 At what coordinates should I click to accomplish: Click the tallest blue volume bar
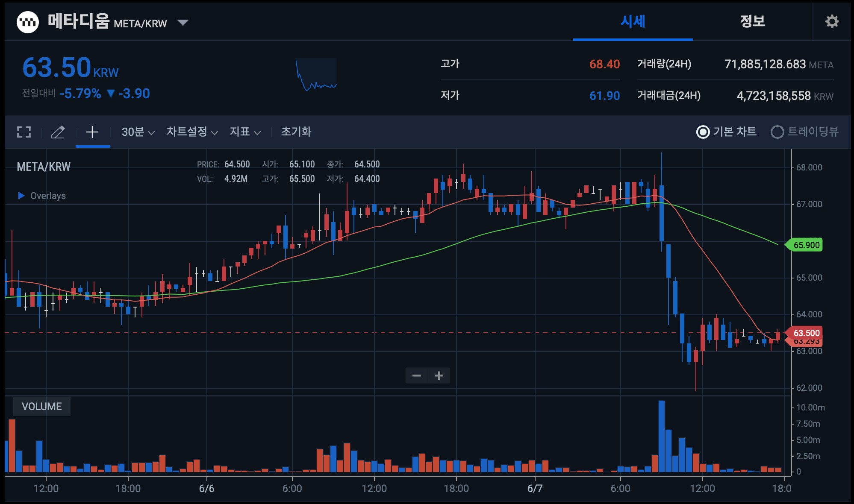pyautogui.click(x=662, y=436)
